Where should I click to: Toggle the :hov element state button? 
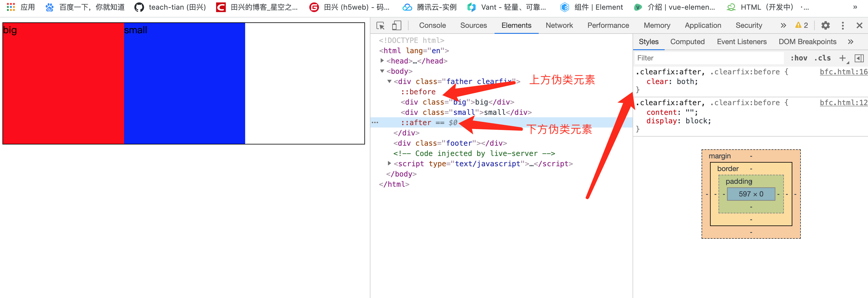[799, 58]
